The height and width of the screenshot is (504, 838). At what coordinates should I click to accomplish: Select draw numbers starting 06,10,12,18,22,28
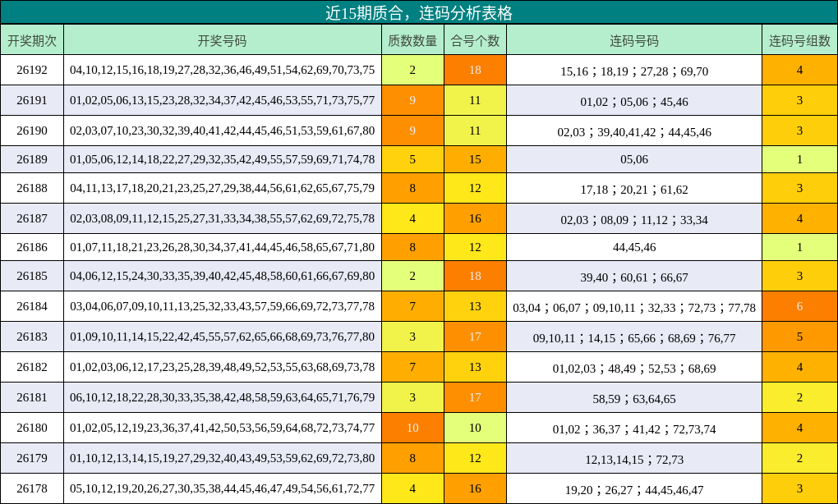pyautogui.click(x=223, y=398)
